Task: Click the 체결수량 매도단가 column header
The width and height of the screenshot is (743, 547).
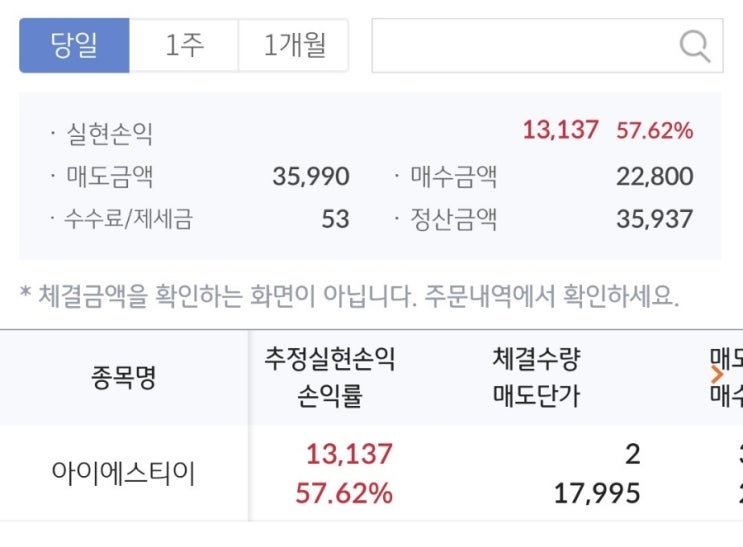Action: (x=536, y=378)
